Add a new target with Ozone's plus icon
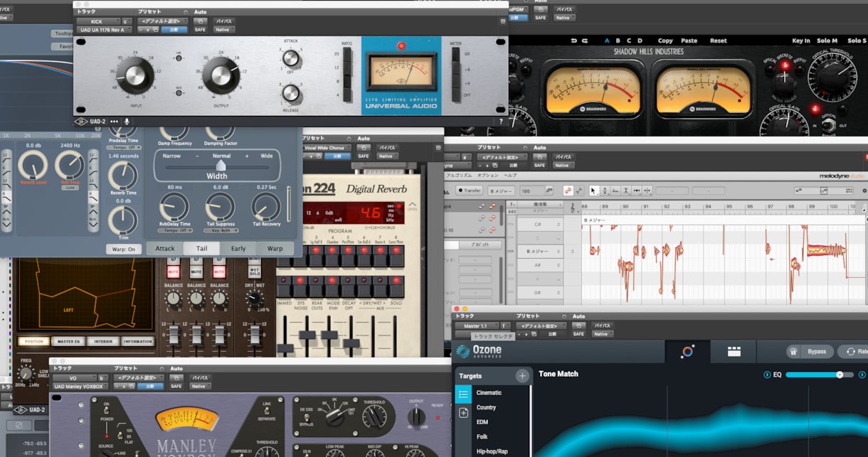 pos(523,376)
